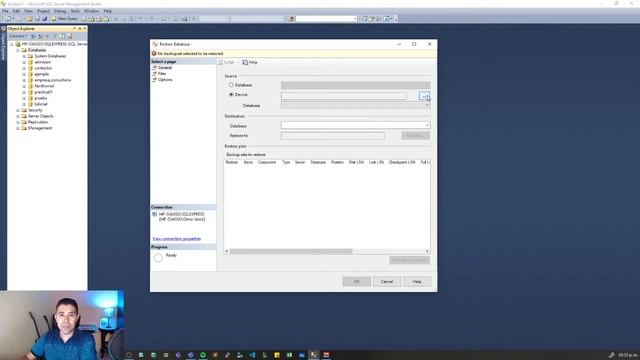This screenshot has width=640, height=360.
Task: Select the prueba database
Action: [41, 98]
